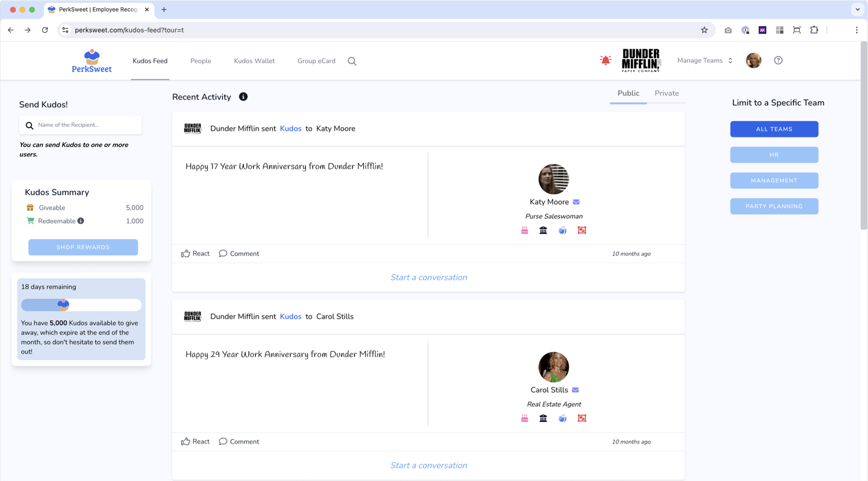
Task: Open the browser extensions puzzle icon
Action: (814, 30)
